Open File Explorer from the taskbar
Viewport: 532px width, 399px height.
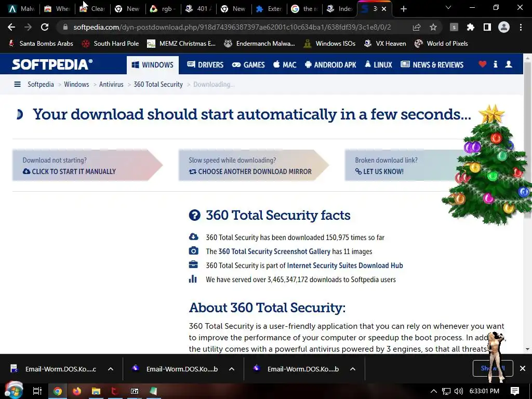tap(96, 391)
